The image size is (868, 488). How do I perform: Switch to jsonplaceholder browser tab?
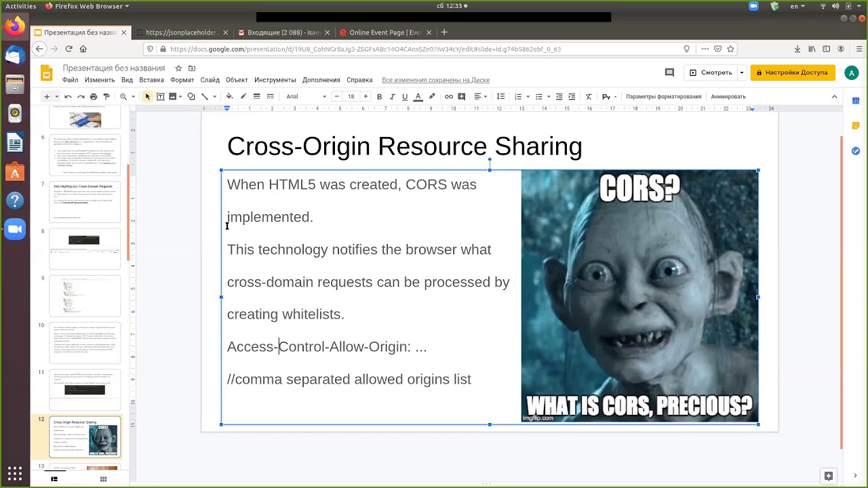tap(180, 33)
